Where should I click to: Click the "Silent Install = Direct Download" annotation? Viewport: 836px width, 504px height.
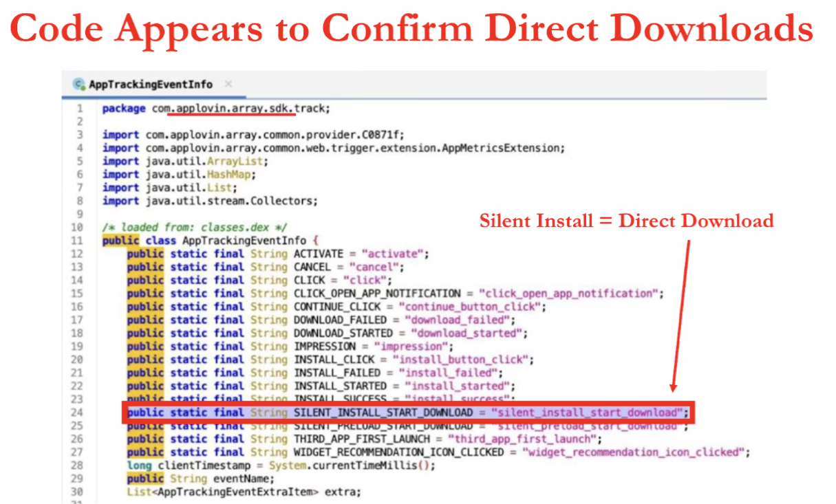tap(626, 221)
